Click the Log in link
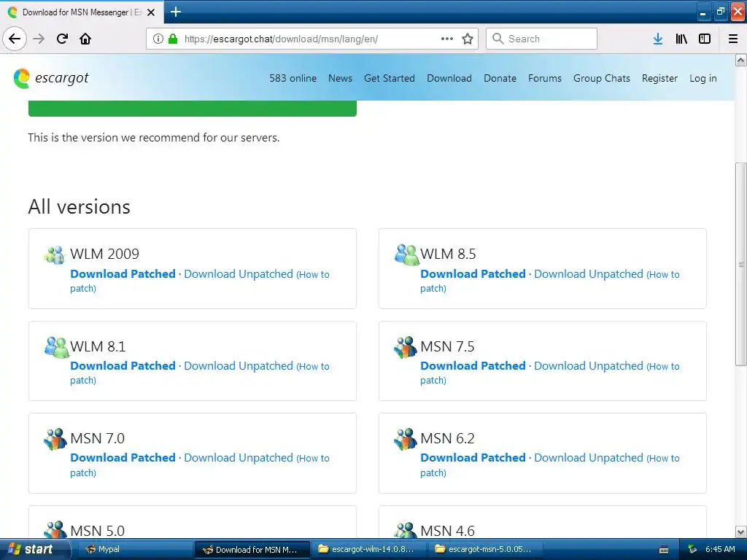The image size is (747, 560). click(x=703, y=78)
